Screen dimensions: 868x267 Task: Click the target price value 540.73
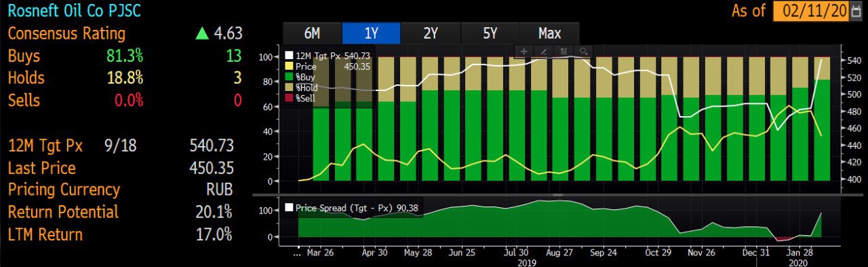(212, 145)
